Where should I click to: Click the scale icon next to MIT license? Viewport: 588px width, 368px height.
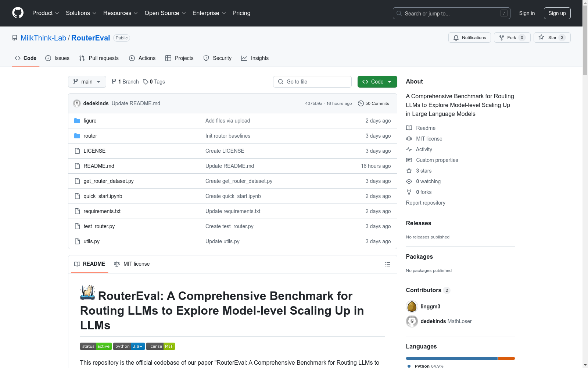tap(409, 139)
